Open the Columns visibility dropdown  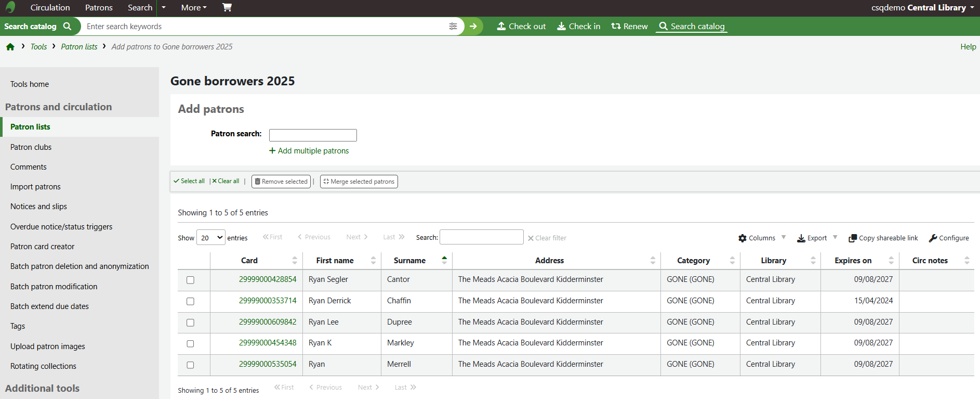(x=762, y=238)
